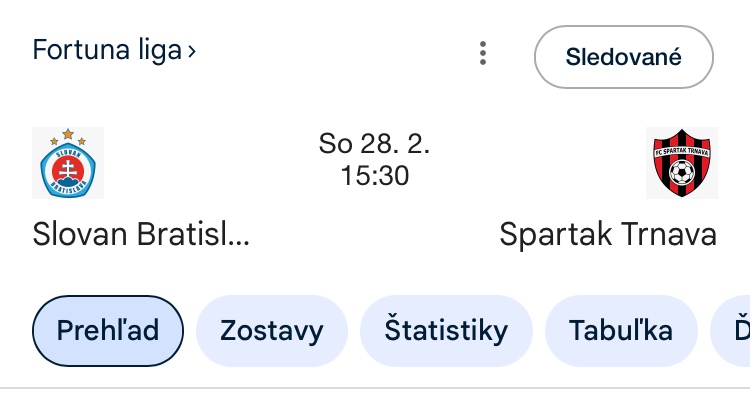Click the Spartak Trnava club crest

[682, 163]
